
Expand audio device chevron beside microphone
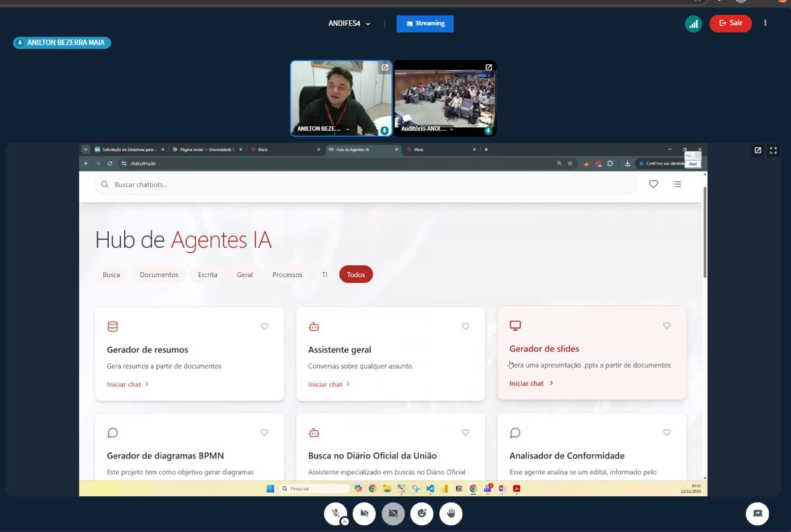tap(345, 521)
